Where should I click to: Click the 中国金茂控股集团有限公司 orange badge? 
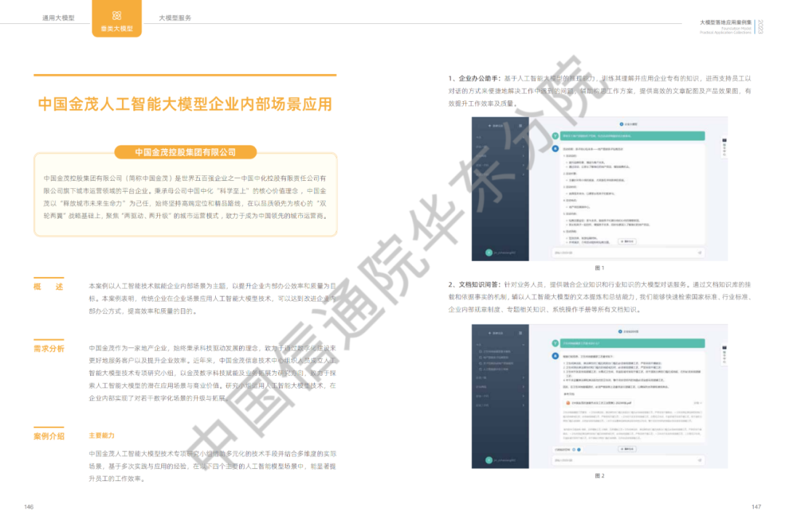pos(185,152)
